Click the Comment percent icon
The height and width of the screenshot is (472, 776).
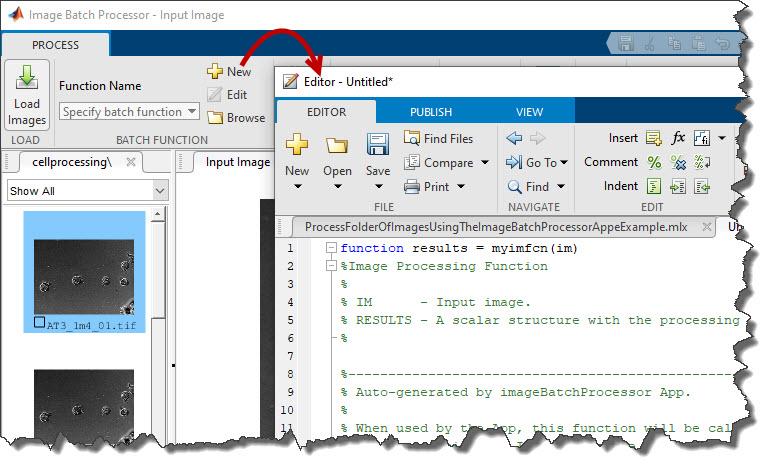654,162
